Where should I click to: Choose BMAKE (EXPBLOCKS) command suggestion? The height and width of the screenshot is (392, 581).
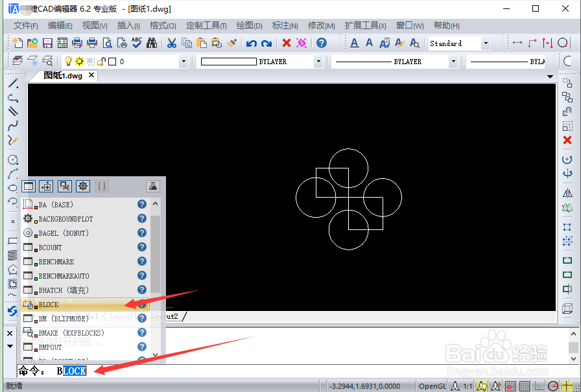85,333
